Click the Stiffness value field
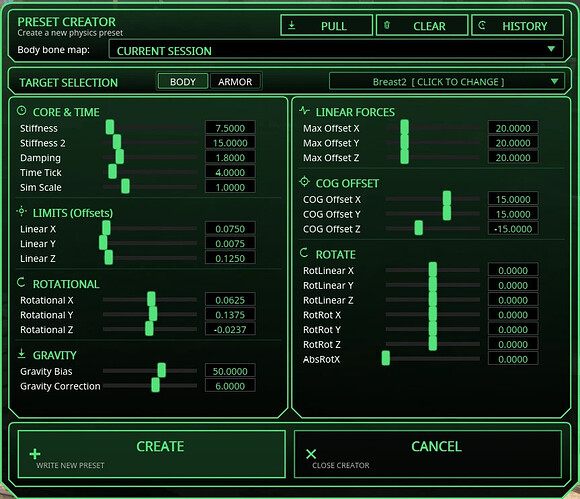This screenshot has width=580, height=499. tap(230, 128)
